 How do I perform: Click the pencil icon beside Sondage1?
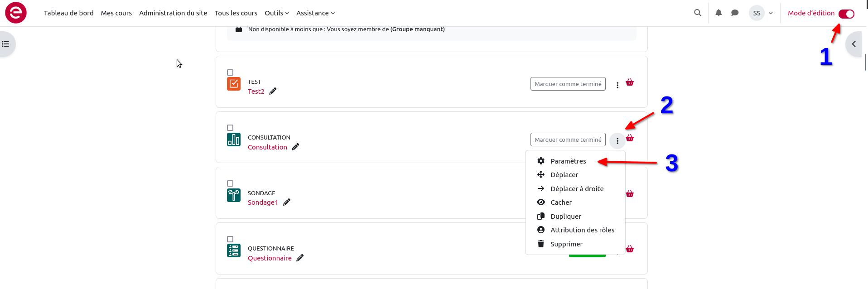(x=287, y=202)
